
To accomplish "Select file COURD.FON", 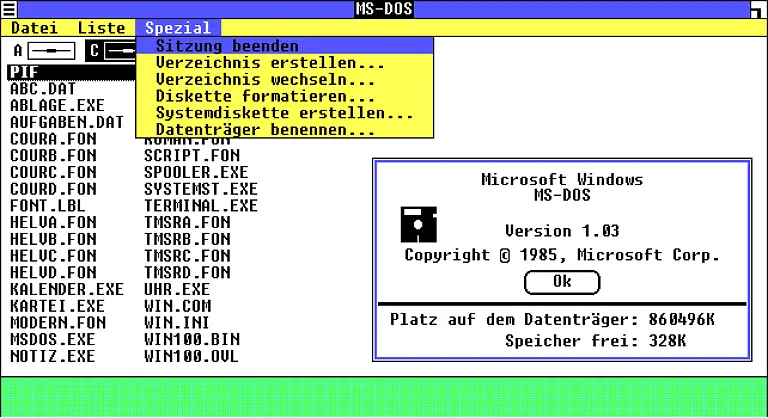I will 53,189.
